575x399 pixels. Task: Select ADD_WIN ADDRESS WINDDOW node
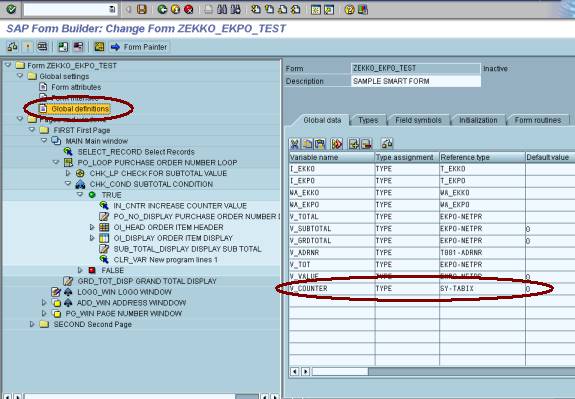(x=131, y=303)
